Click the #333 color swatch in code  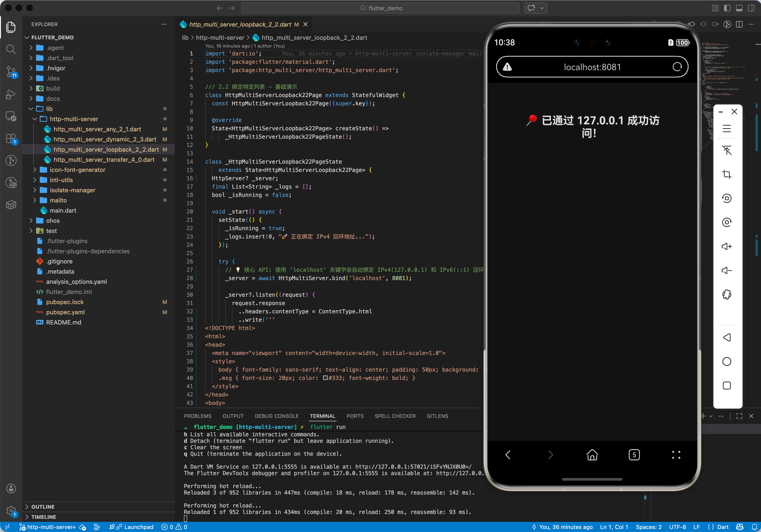point(325,378)
